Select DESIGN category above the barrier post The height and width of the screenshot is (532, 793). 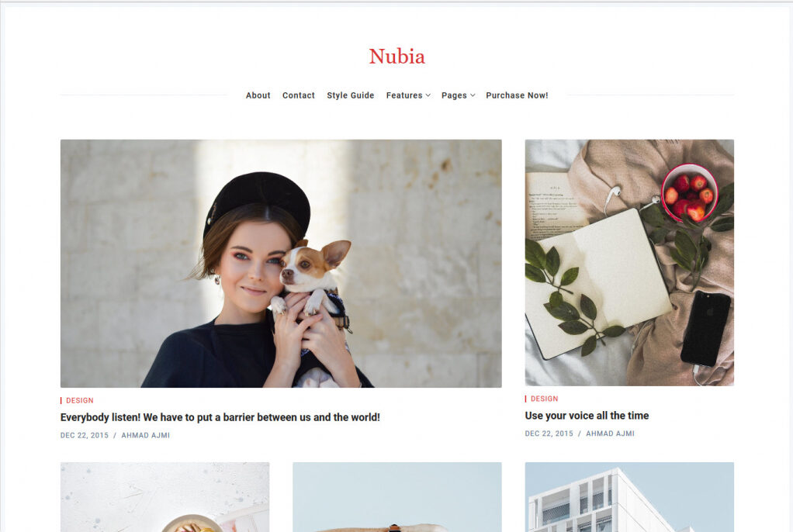(x=79, y=400)
